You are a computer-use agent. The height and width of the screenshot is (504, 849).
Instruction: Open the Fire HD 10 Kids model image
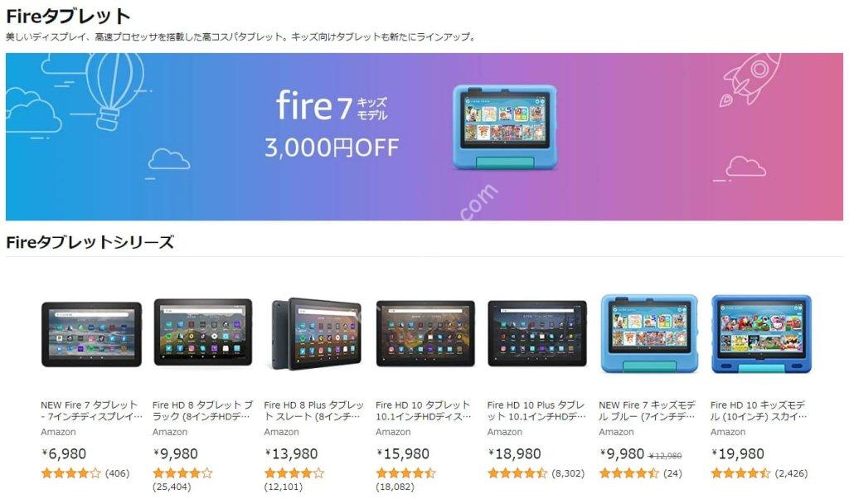761,333
